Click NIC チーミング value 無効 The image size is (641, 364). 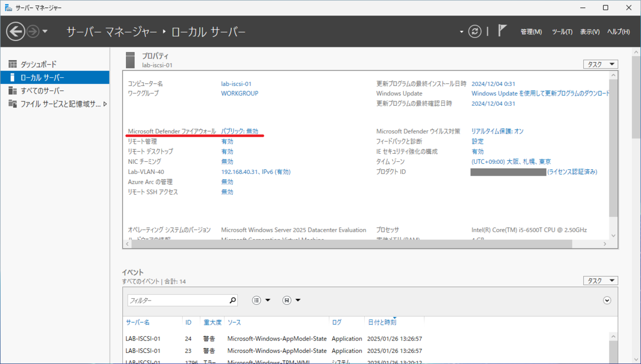point(227,162)
